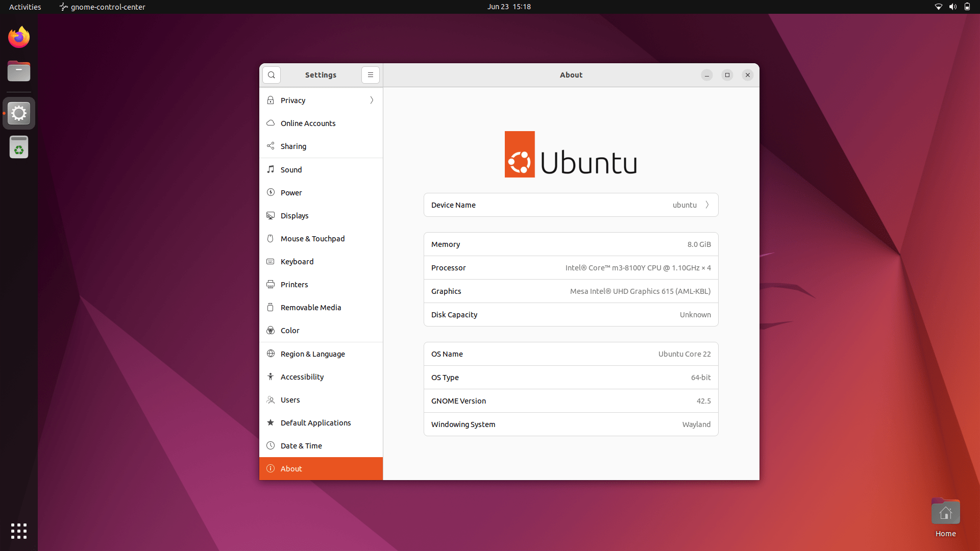Show applications grid button
This screenshot has height=551, width=980.
click(x=19, y=531)
